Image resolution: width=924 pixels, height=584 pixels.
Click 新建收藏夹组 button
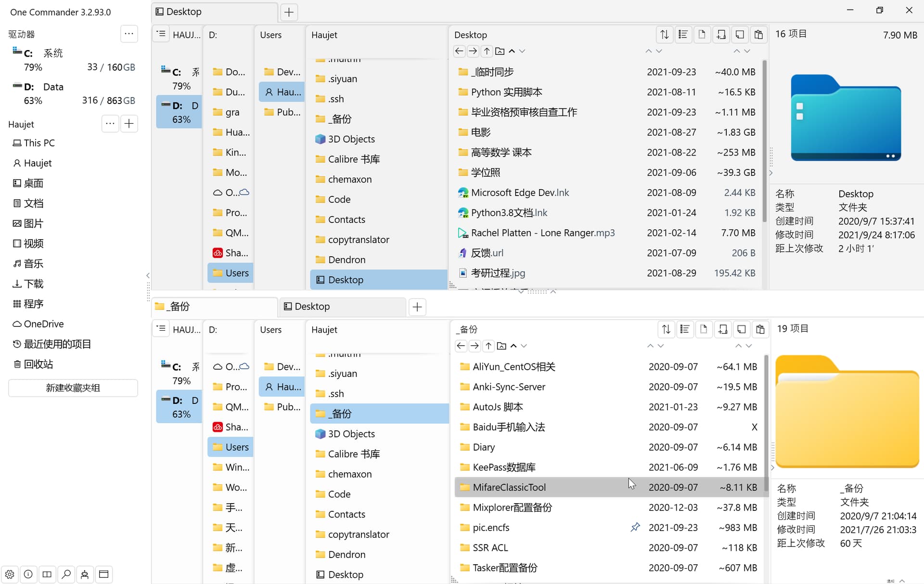[73, 388]
